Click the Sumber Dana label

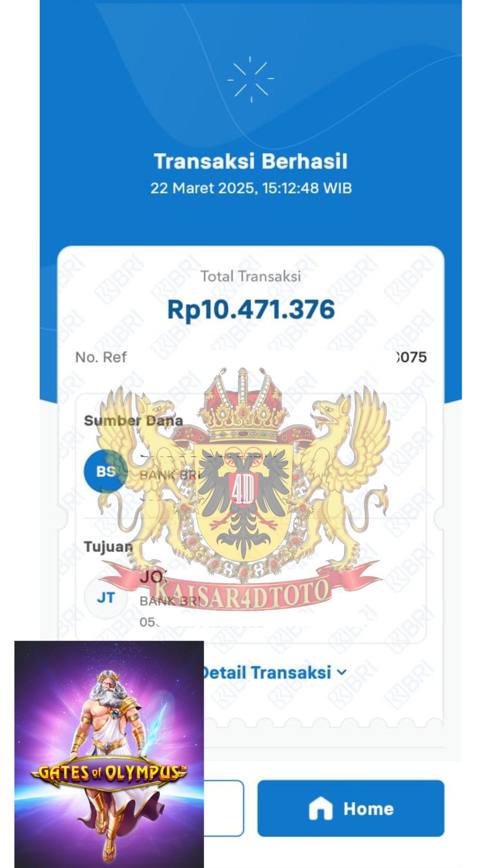click(133, 420)
